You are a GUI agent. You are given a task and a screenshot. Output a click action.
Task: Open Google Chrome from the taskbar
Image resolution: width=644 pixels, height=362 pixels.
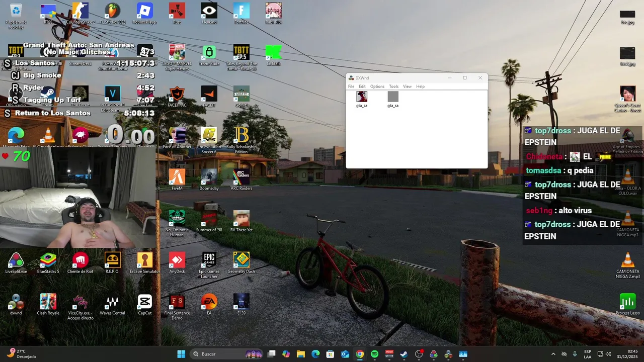[360, 354]
